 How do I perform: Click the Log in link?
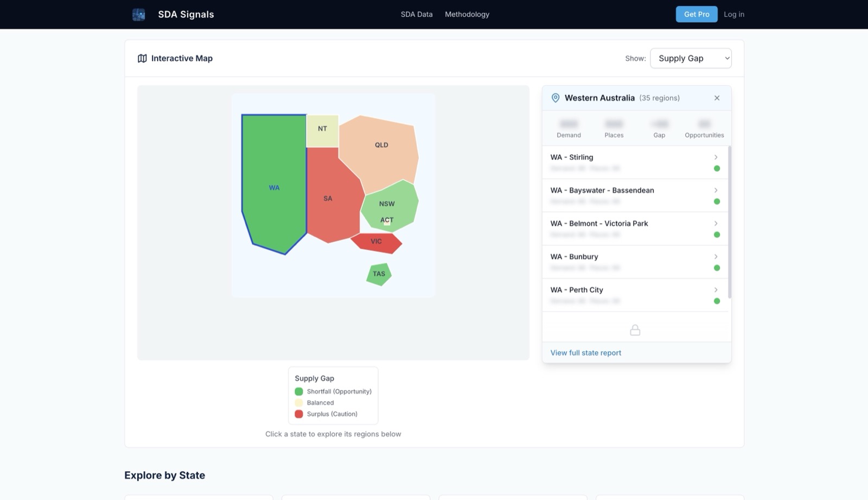[x=733, y=15]
